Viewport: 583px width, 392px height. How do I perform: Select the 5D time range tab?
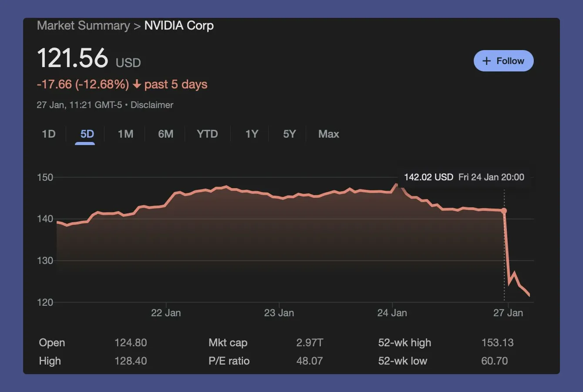87,134
